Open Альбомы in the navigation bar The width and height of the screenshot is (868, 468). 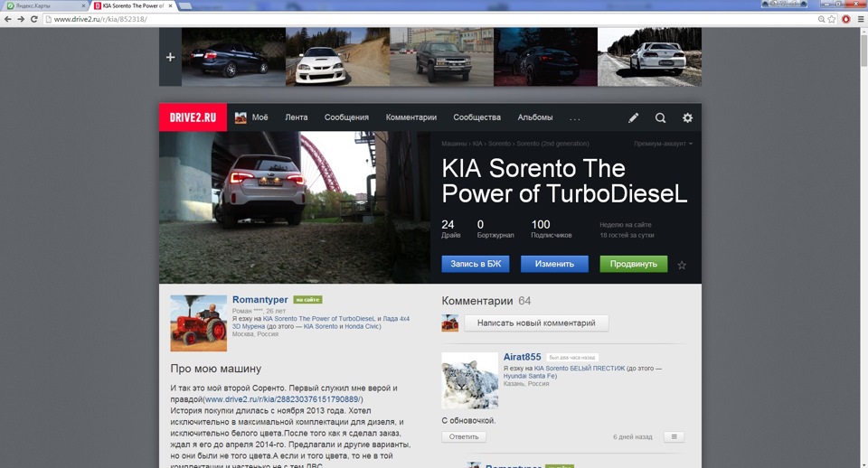pos(534,117)
